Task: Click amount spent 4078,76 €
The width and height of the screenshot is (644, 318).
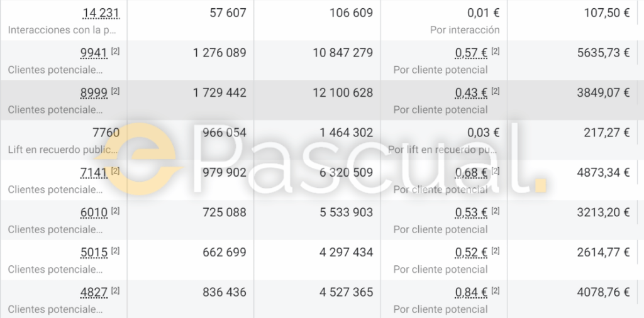Action: 603,292
